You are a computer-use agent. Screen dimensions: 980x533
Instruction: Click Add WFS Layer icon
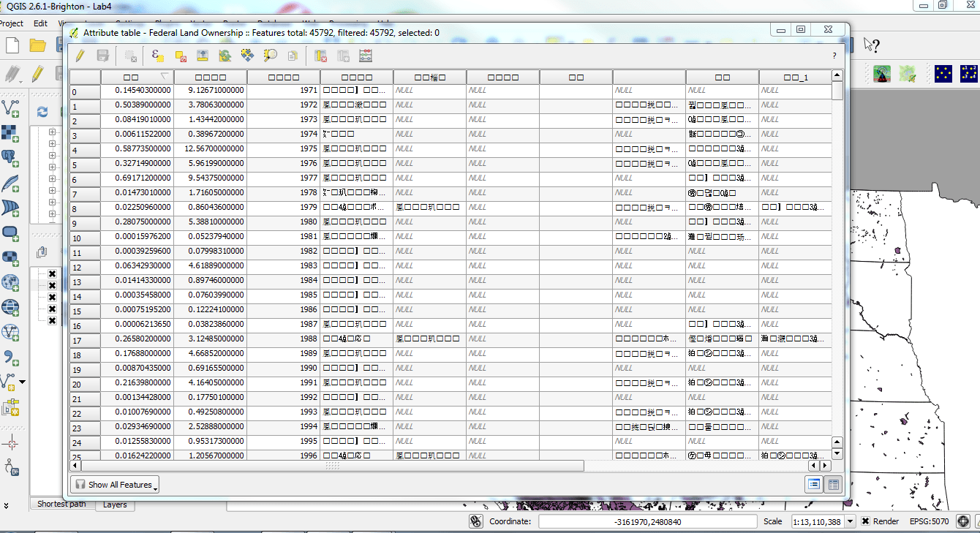10,332
